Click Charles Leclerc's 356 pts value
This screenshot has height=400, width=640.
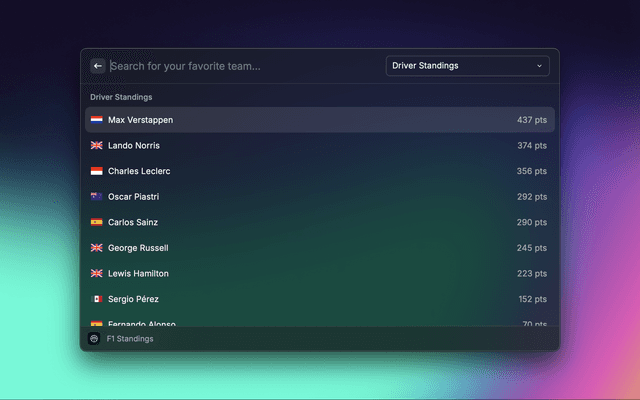[531, 171]
